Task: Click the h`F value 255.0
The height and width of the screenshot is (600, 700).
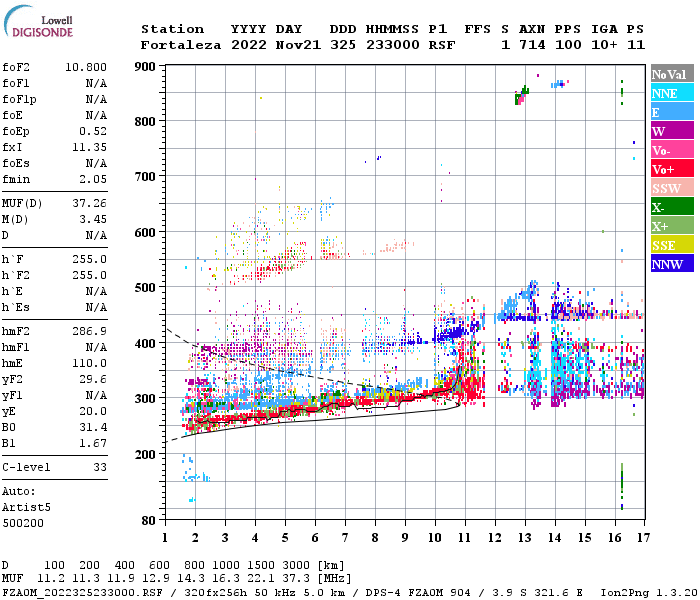Action: point(89,259)
